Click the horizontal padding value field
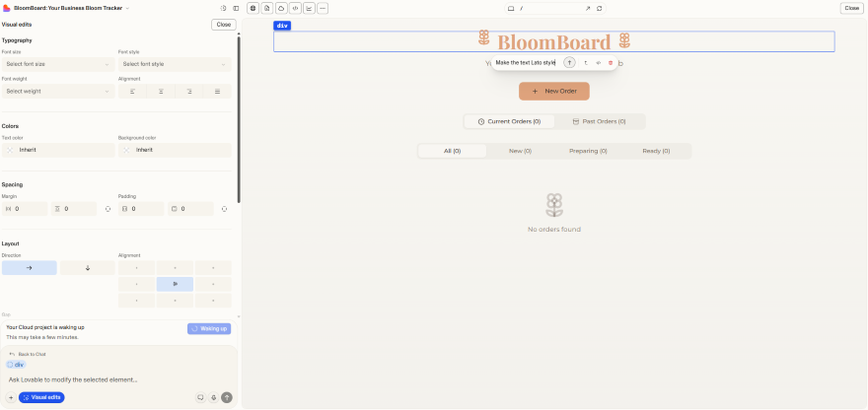Viewport: 868px width, 410px height. [x=141, y=209]
